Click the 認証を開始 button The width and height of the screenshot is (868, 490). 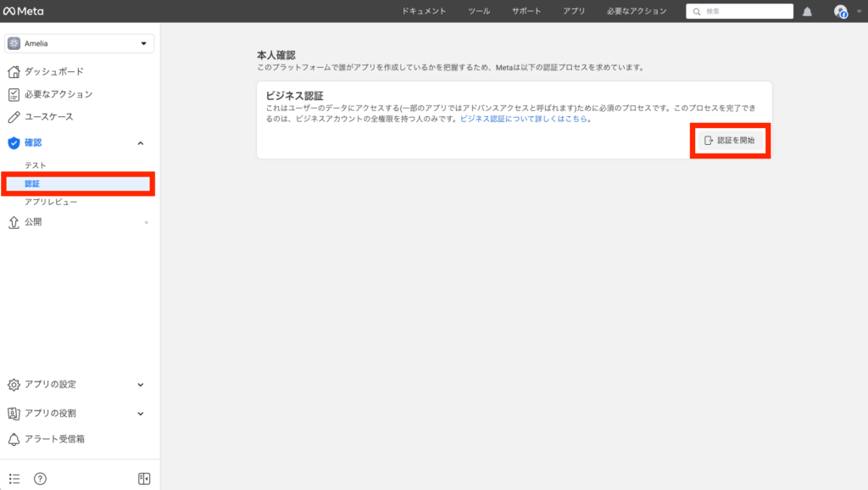(x=730, y=141)
